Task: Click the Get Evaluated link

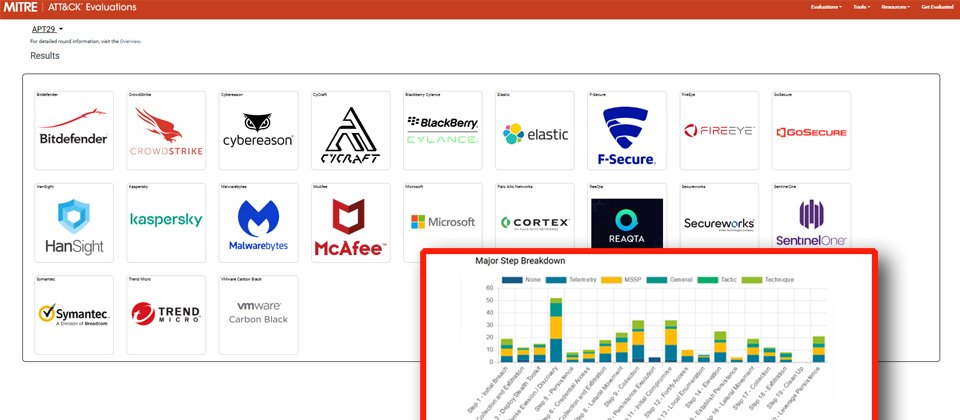Action: point(937,7)
